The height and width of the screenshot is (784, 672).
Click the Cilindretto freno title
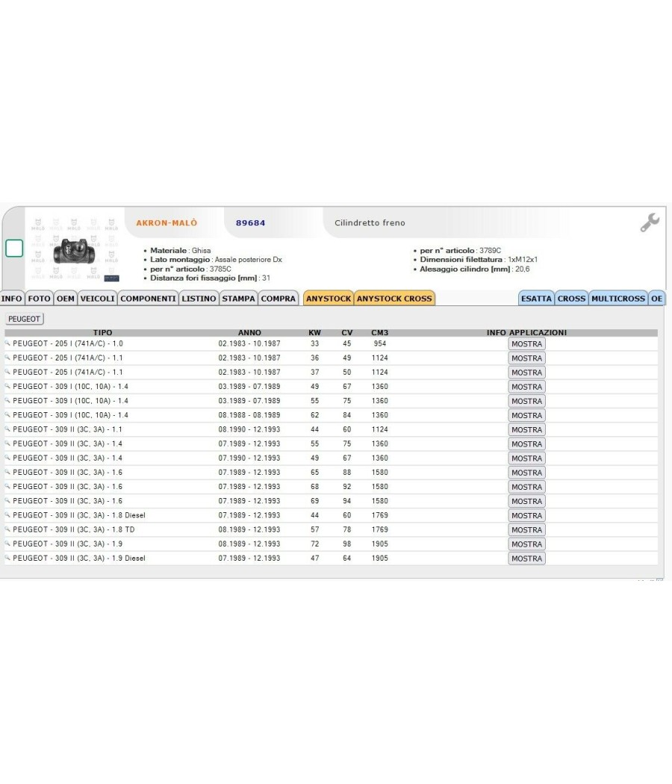coord(370,223)
